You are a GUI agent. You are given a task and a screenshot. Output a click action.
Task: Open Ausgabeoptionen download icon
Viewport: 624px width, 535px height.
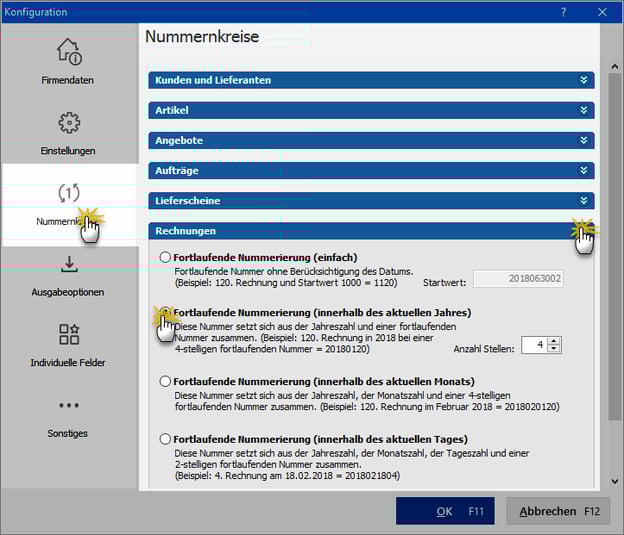coord(68,264)
